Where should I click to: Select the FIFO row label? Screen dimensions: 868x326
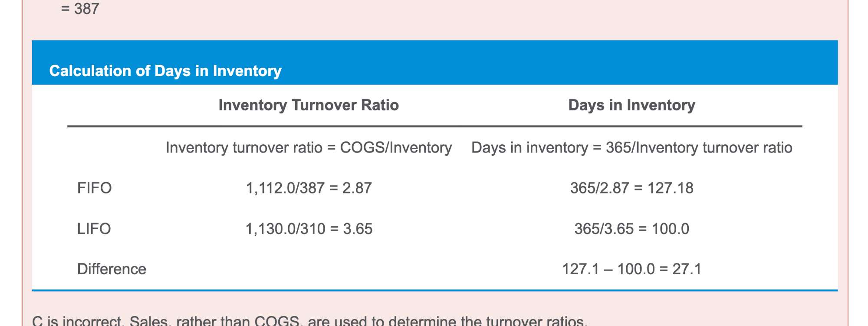[x=94, y=188]
